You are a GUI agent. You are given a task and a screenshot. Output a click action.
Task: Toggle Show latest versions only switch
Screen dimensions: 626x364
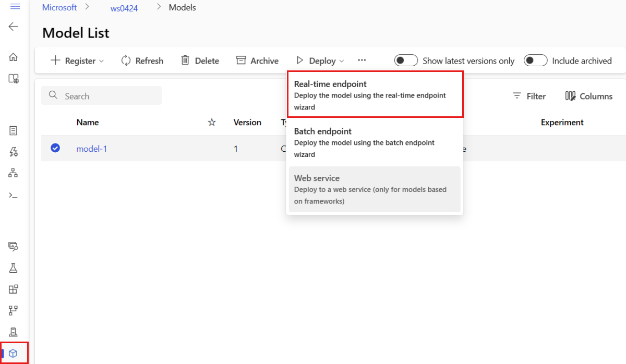point(406,60)
